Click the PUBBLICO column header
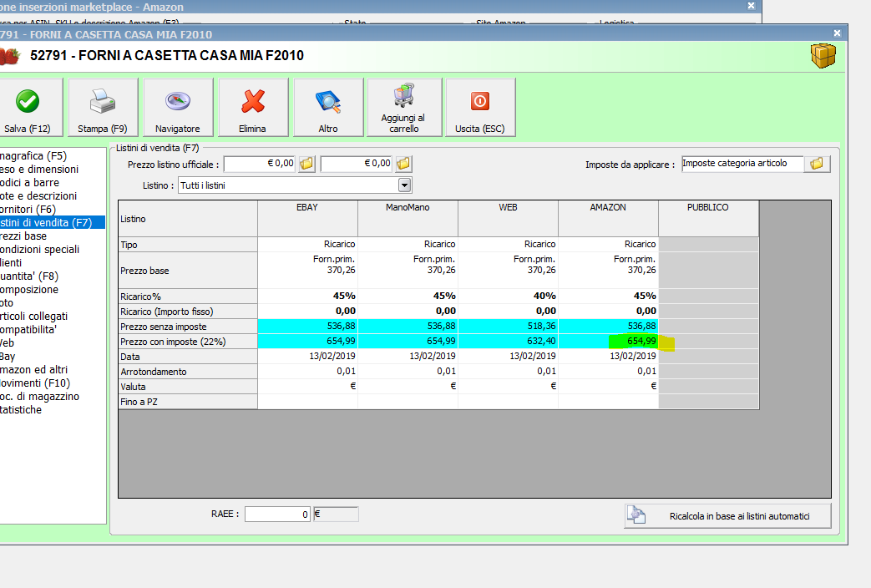This screenshot has width=871, height=588. pyautogui.click(x=708, y=219)
